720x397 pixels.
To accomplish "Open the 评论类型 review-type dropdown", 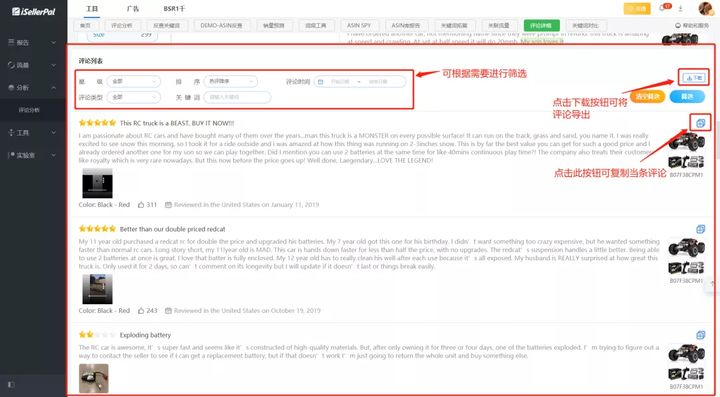I will point(134,97).
